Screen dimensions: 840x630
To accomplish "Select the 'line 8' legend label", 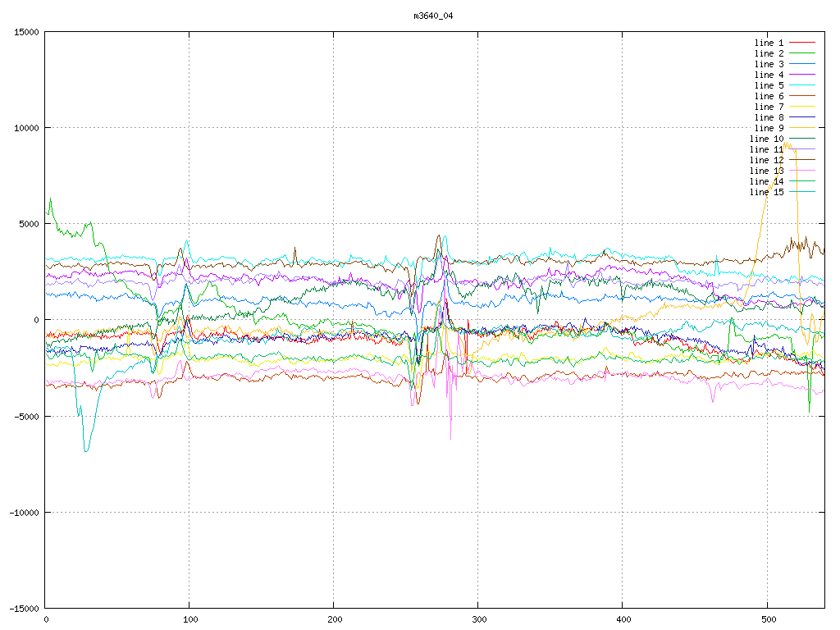I will click(x=769, y=117).
